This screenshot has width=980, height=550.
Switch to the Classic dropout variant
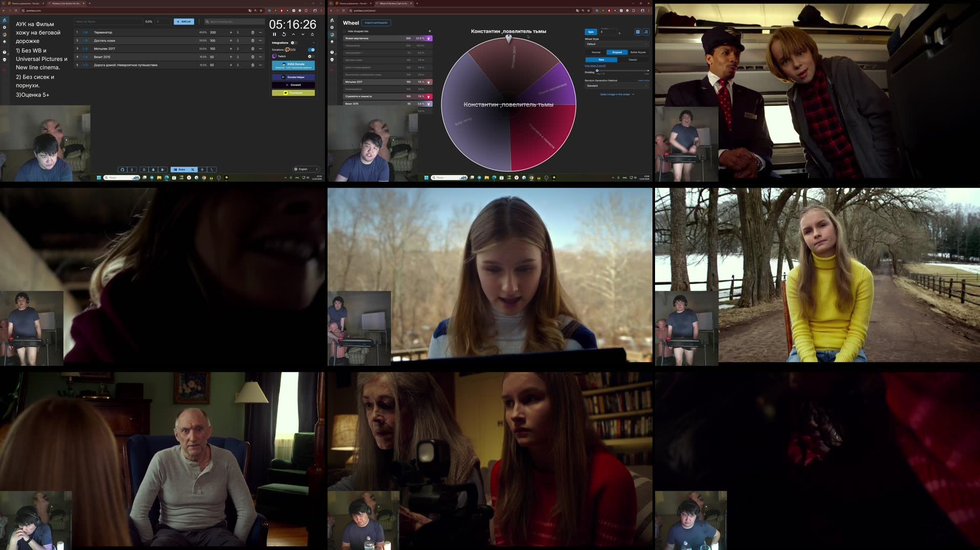click(633, 60)
